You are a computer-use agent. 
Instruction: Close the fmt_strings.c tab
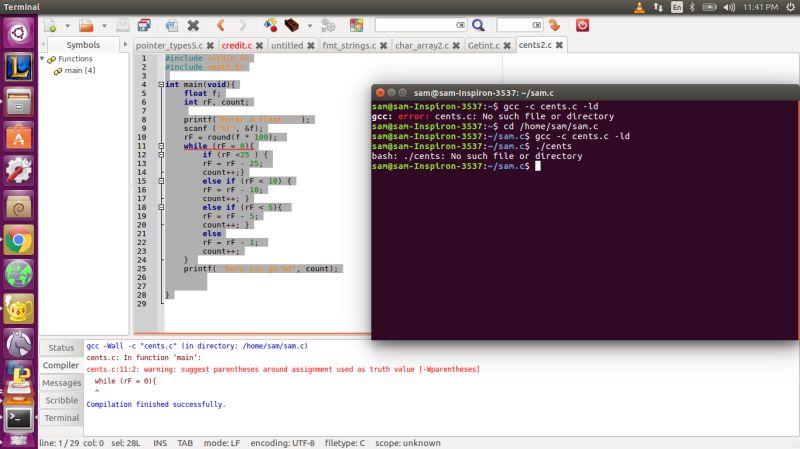[383, 45]
